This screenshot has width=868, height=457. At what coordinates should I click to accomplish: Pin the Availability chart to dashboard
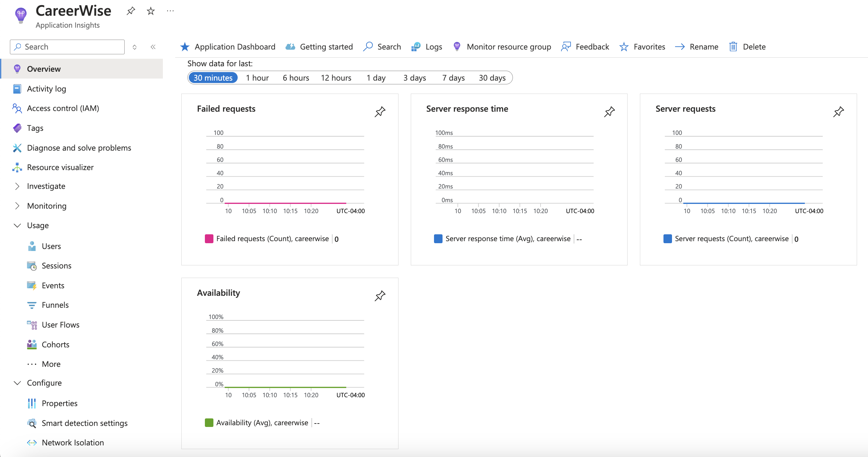pos(380,296)
